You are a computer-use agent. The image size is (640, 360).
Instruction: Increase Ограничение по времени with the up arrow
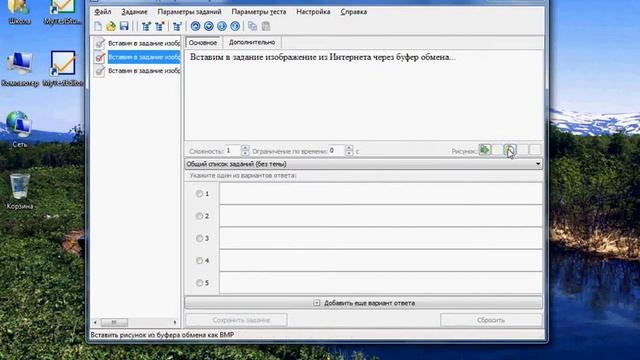(x=349, y=148)
